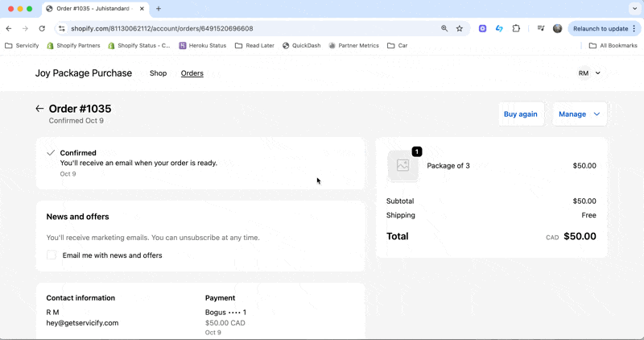The image size is (644, 340).
Task: Click the CAD $50.00 total amount
Action: tap(571, 236)
